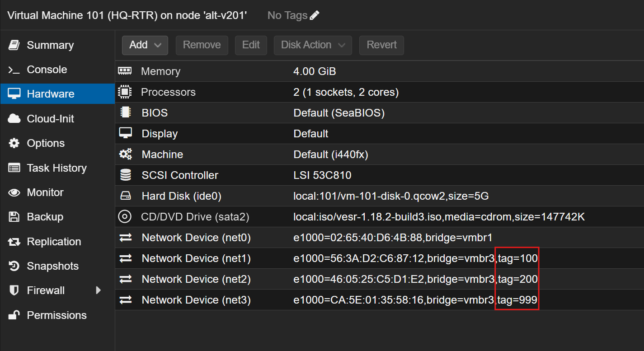Click the Edit button in toolbar
The image size is (644, 351).
click(251, 45)
